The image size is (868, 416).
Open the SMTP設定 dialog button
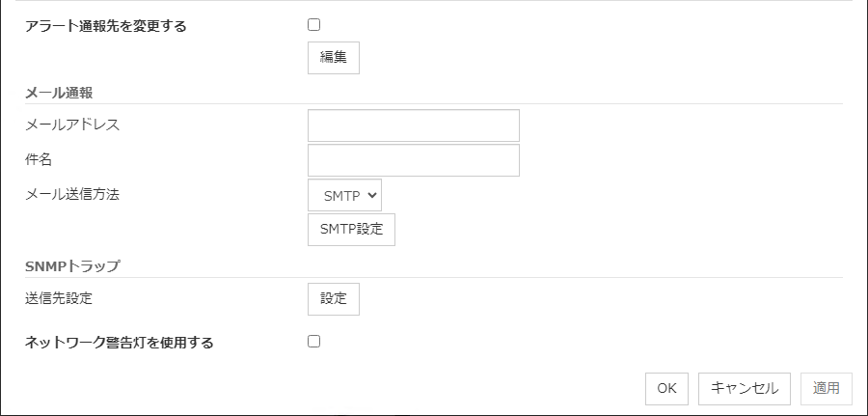click(x=351, y=230)
